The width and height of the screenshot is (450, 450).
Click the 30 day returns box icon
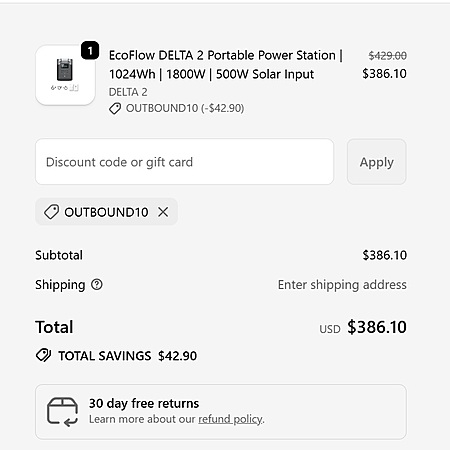point(62,412)
